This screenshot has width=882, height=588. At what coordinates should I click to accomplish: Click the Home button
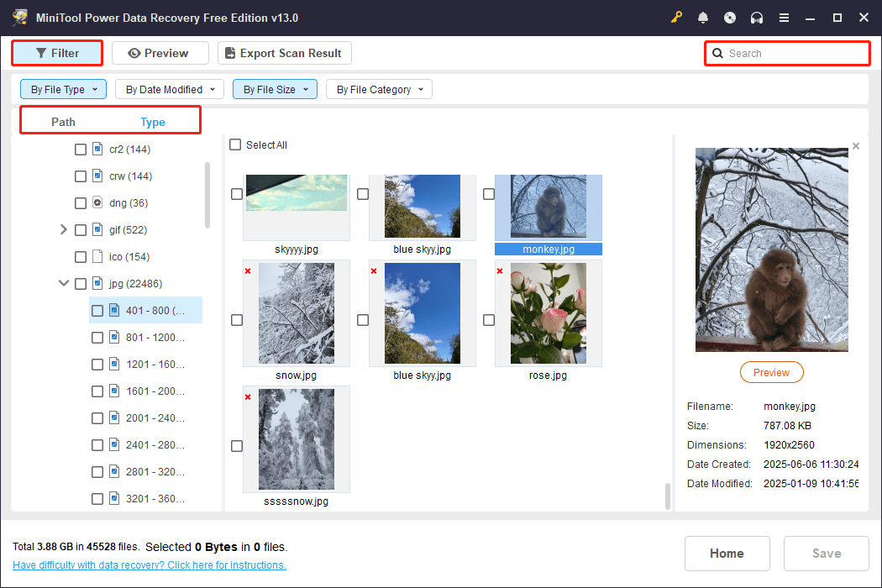point(727,553)
